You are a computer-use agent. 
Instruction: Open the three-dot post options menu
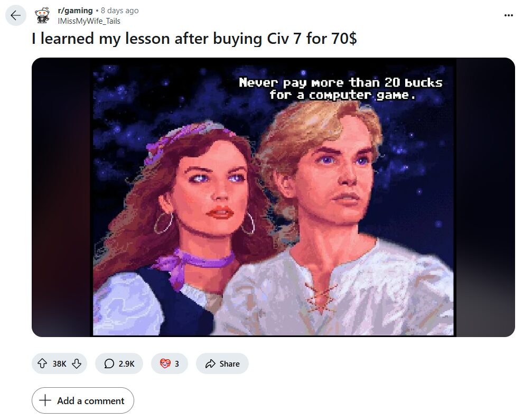tap(508, 15)
